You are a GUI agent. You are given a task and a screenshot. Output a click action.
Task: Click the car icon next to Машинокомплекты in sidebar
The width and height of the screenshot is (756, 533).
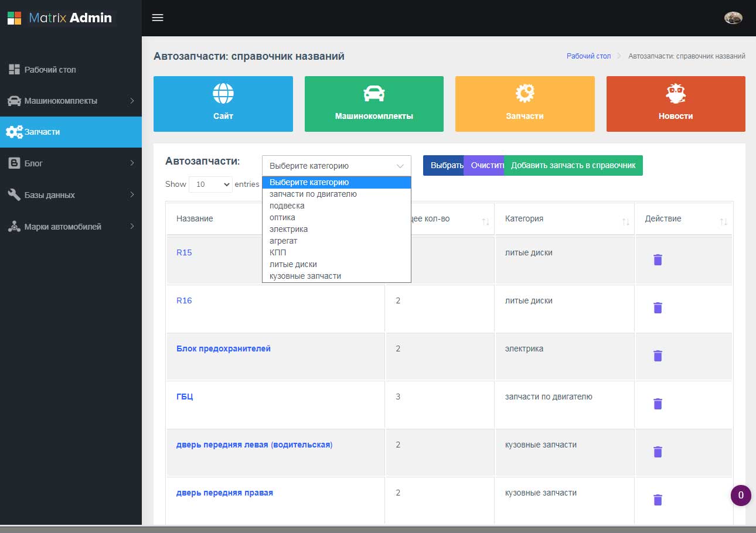(14, 101)
